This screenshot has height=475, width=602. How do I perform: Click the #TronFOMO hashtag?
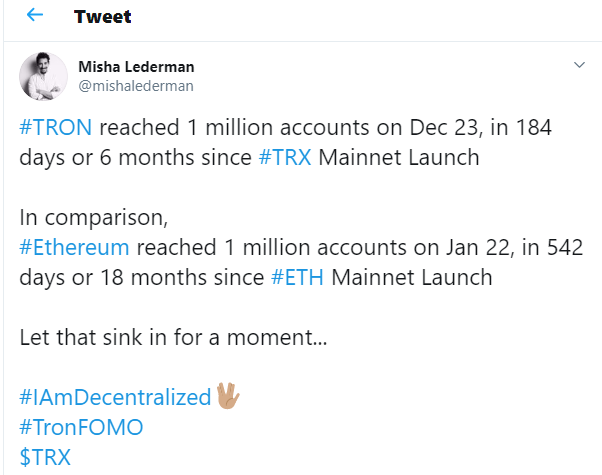tap(81, 427)
